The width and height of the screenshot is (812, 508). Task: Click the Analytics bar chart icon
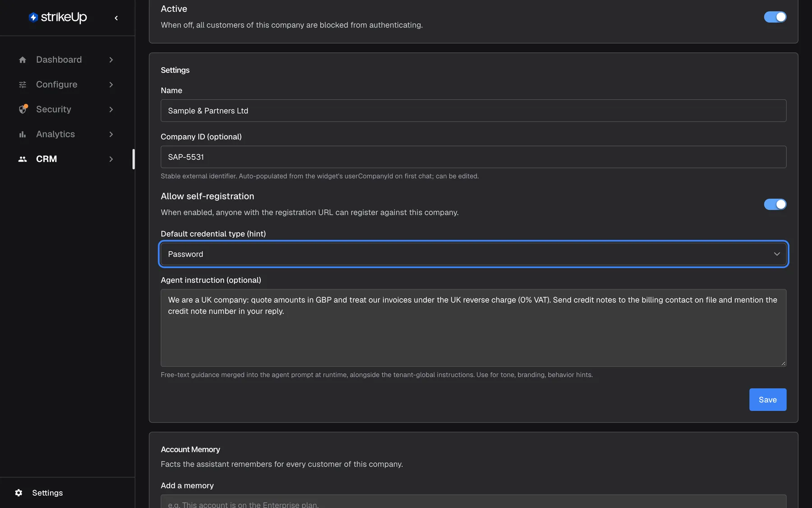coord(23,134)
